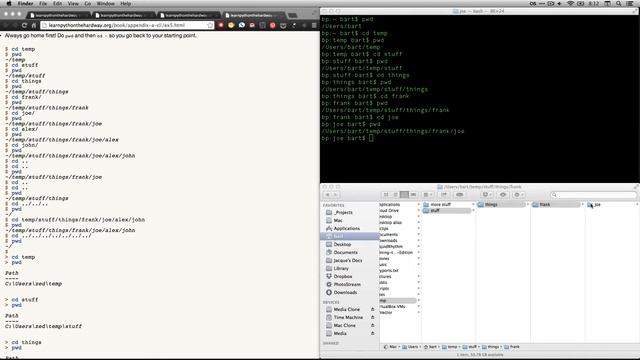This screenshot has width=640, height=360.
Task: Open the Wi-Fi status menu
Action: point(570,4)
